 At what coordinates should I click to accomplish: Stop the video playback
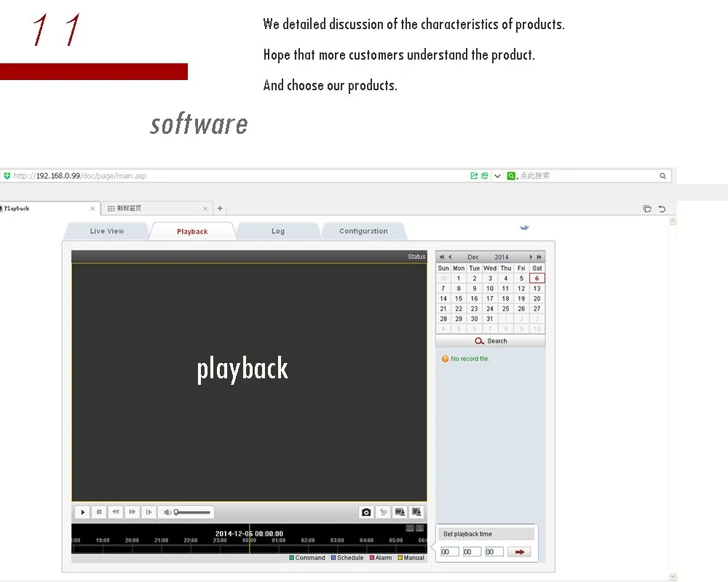[99, 512]
